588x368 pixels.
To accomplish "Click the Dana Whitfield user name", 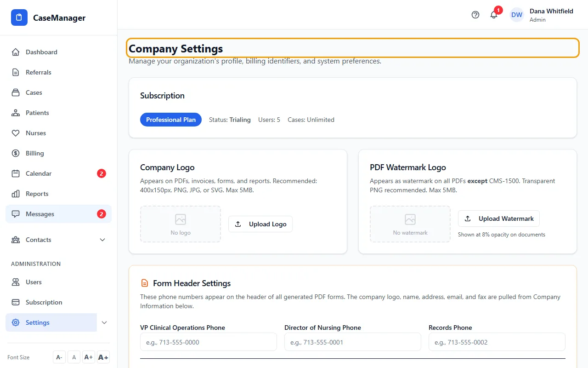I will tap(551, 11).
